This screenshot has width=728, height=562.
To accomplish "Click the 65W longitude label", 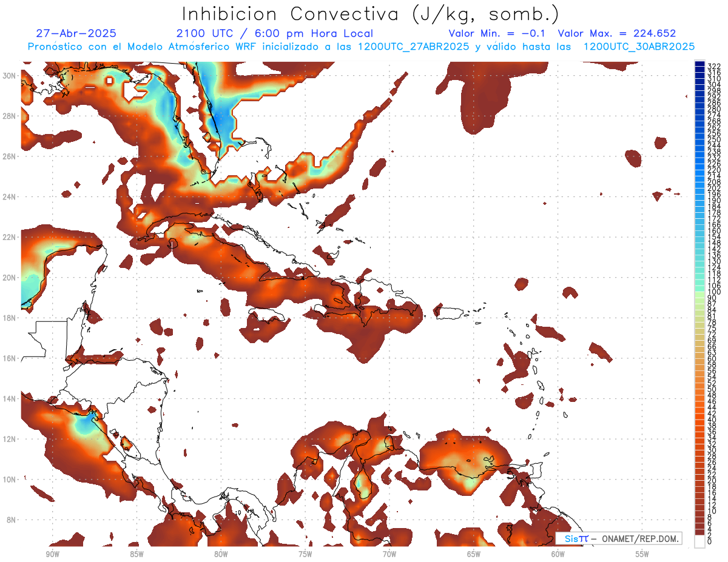I will [x=474, y=554].
